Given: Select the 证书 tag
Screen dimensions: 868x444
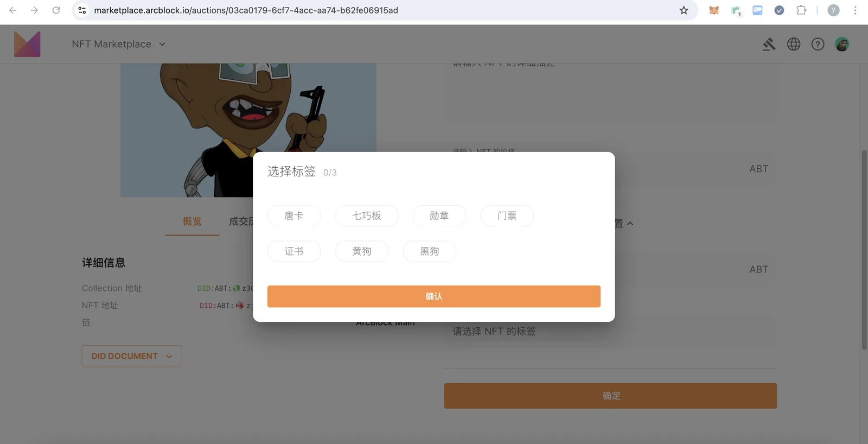Looking at the screenshot, I should click(294, 251).
